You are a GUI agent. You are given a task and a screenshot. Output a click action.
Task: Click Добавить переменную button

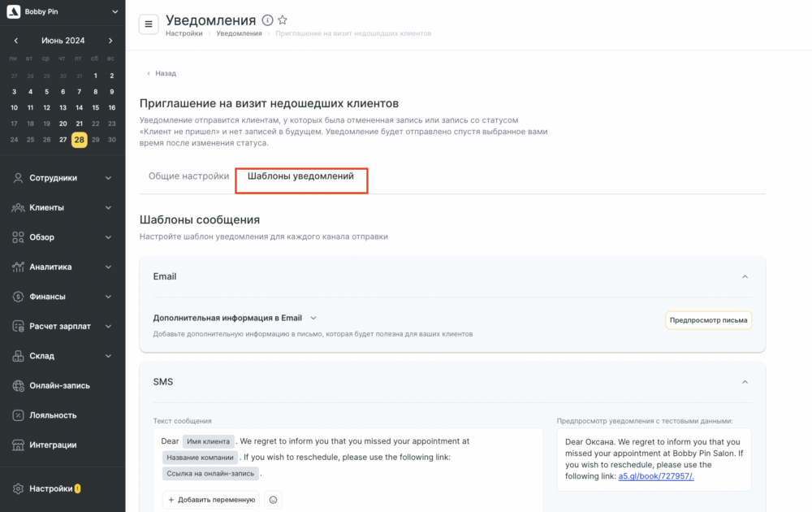coord(211,500)
